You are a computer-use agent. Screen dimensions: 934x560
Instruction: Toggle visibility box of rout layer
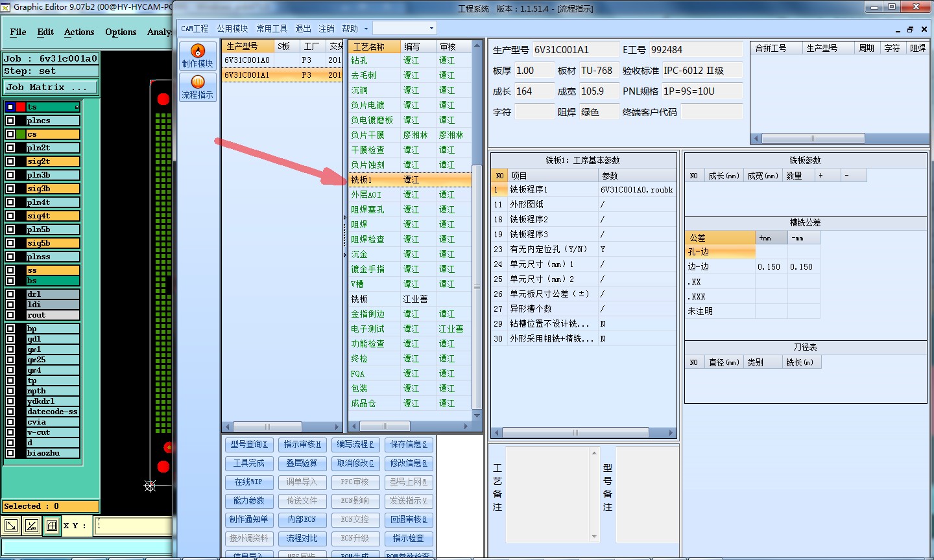(x=10, y=315)
